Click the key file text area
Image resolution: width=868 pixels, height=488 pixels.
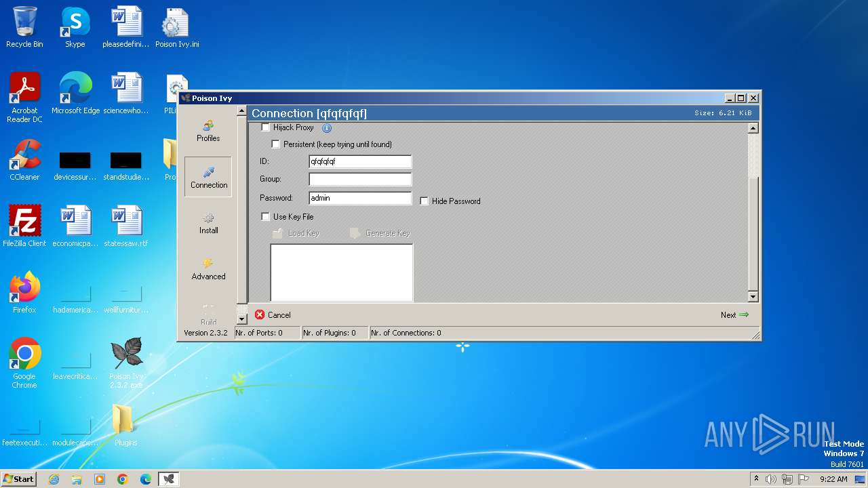342,272
